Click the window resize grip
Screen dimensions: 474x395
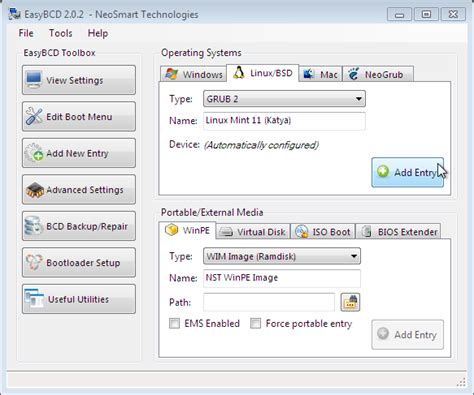[x=461, y=382]
